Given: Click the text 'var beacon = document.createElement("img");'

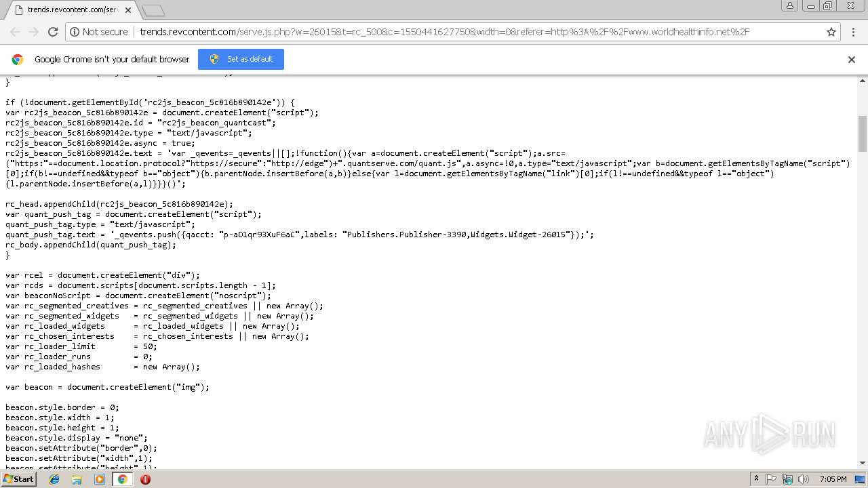Looking at the screenshot, I should pos(107,387).
